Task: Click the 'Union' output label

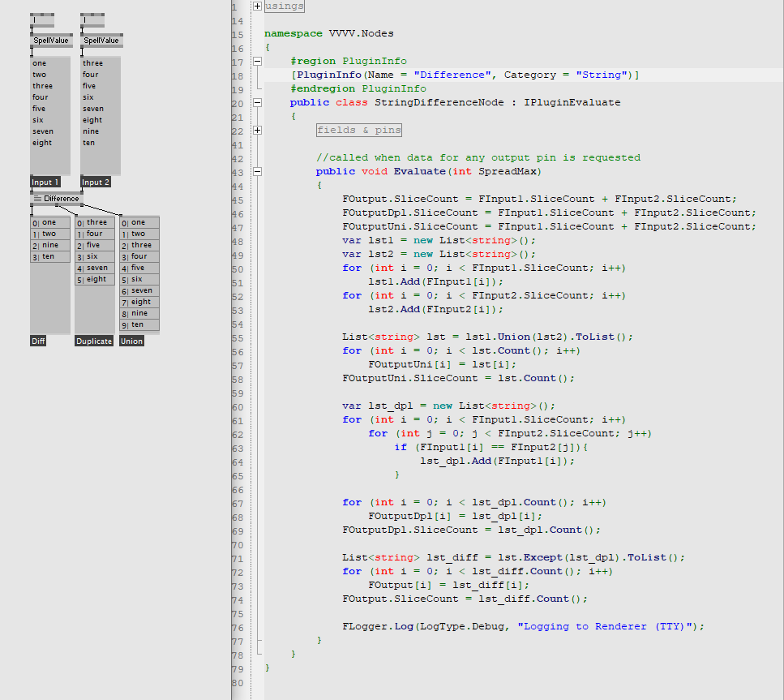Action: point(131,341)
